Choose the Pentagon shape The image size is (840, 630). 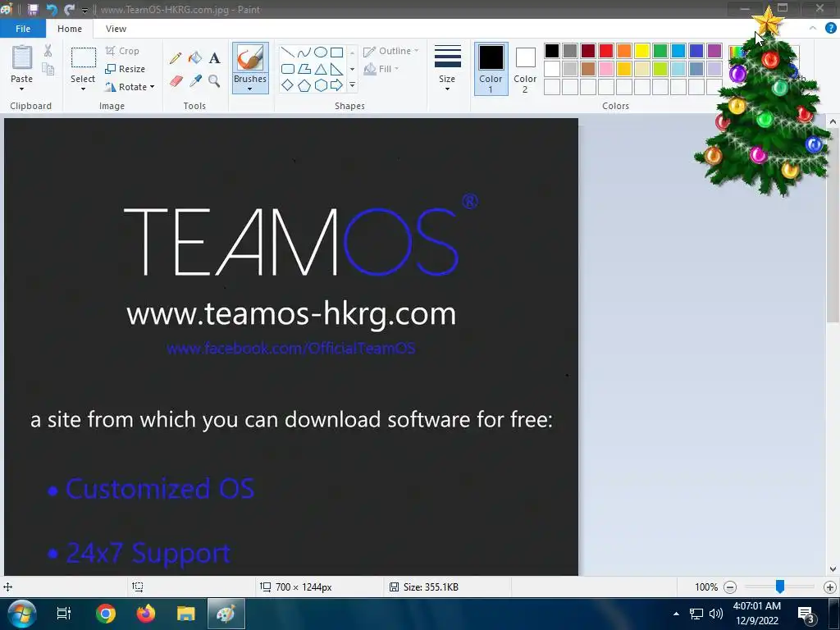coord(304,85)
